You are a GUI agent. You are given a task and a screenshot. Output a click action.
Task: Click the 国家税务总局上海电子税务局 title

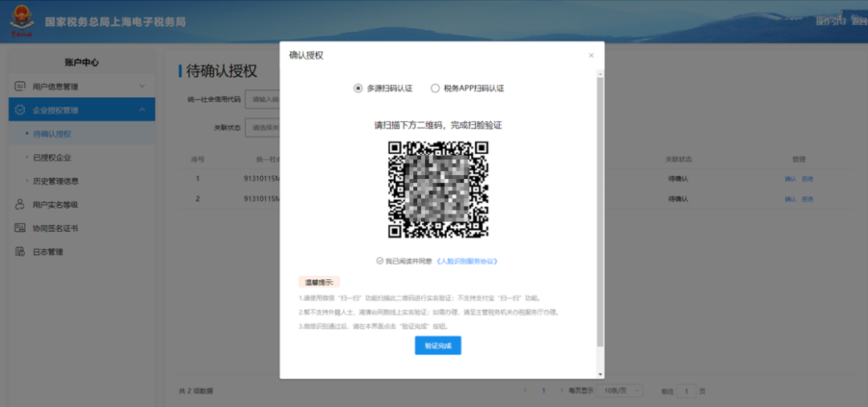pyautogui.click(x=115, y=22)
